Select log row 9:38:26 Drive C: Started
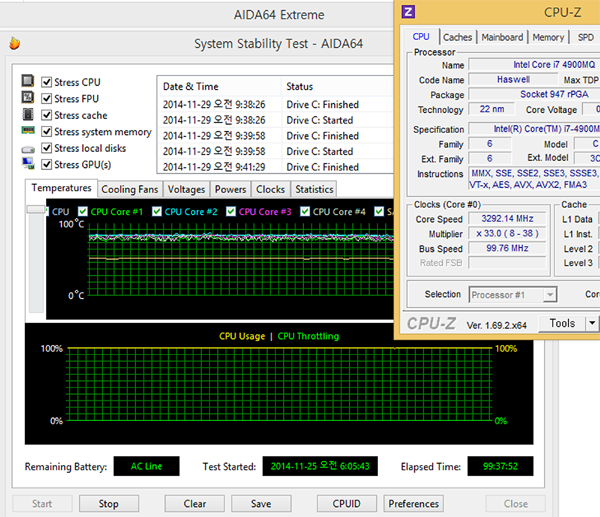 [276, 120]
